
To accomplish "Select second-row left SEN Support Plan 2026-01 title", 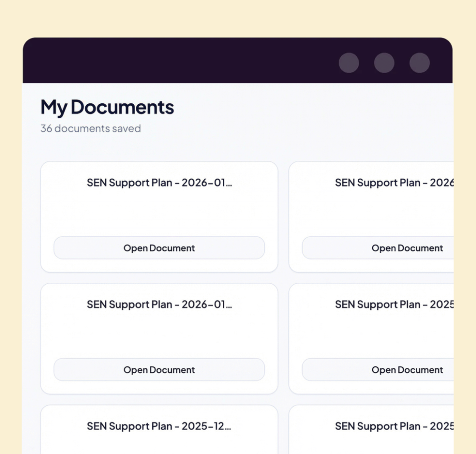I will tap(159, 304).
